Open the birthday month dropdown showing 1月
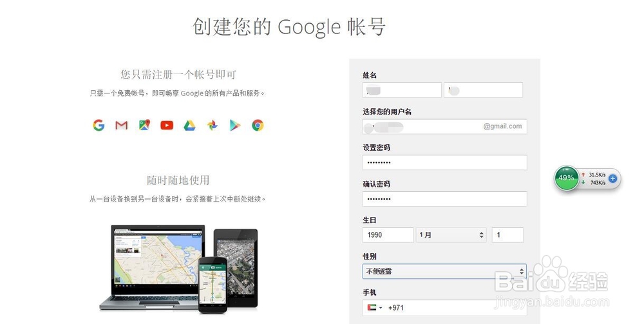 click(451, 235)
